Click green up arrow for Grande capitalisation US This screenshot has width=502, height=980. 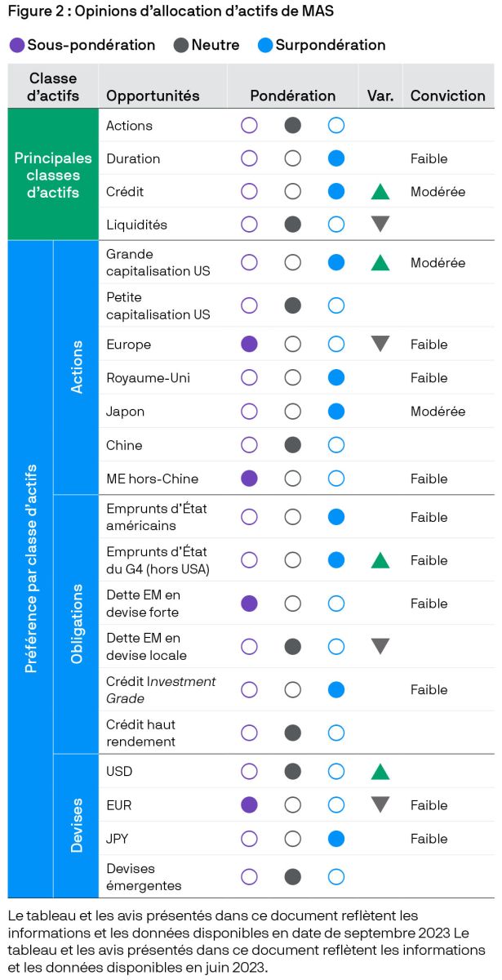[x=380, y=263]
